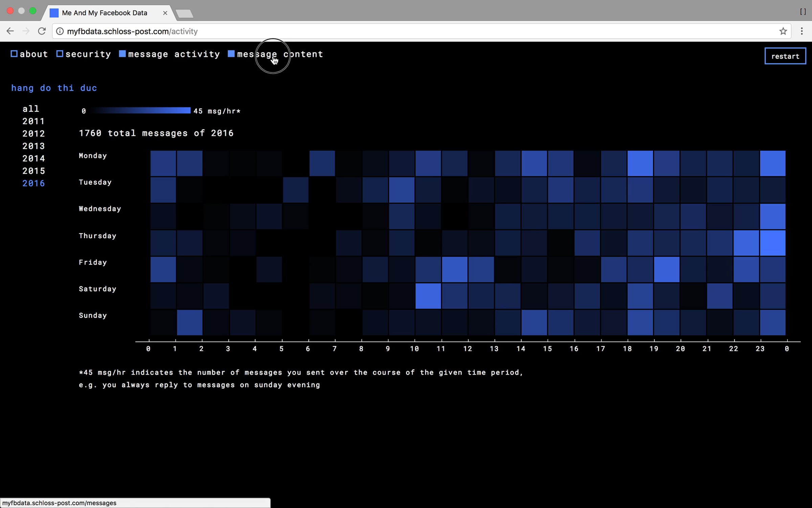Screen dimensions: 812x508
Task: Click the msg/hr blue gradient scale bar
Action: coord(140,110)
